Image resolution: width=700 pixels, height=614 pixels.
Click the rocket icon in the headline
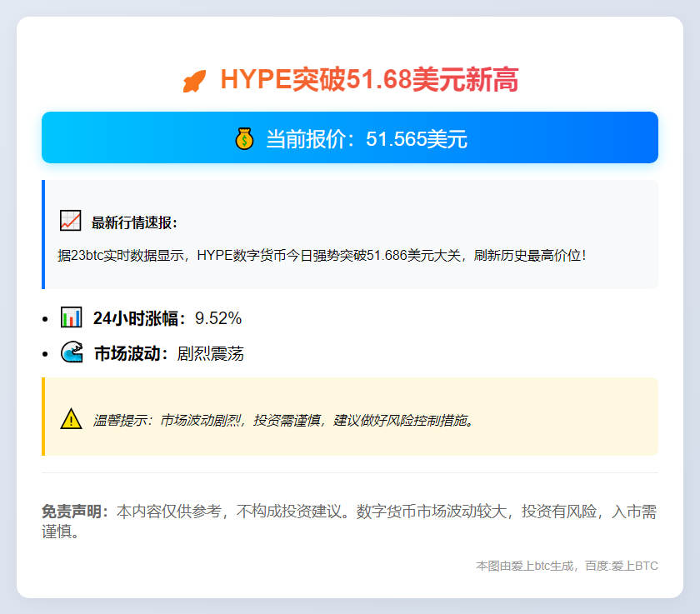pos(194,79)
